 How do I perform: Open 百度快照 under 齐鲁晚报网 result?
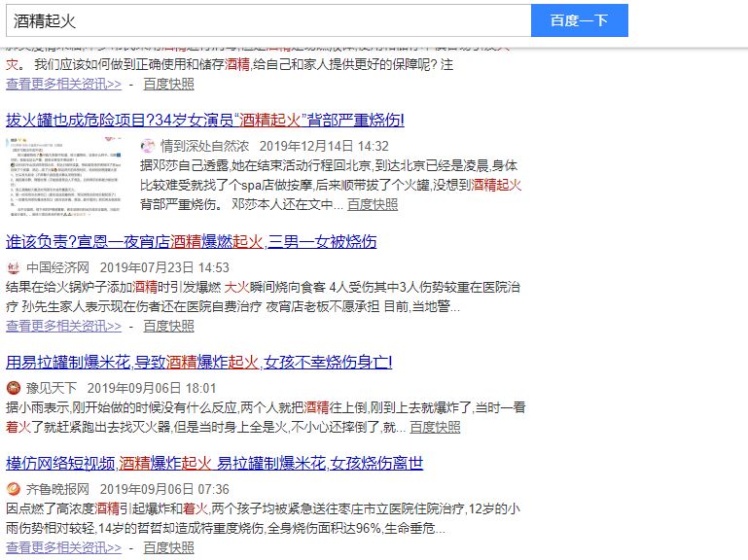coord(169,547)
